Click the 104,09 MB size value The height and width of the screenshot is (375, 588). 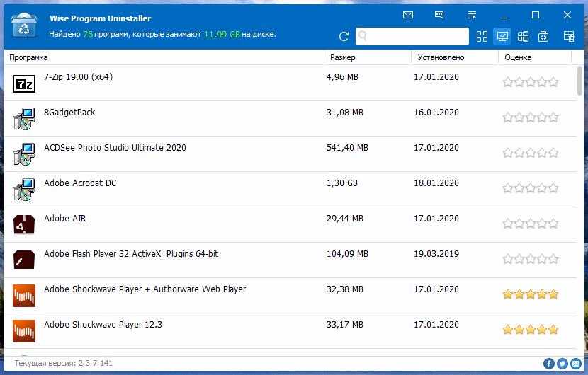347,253
